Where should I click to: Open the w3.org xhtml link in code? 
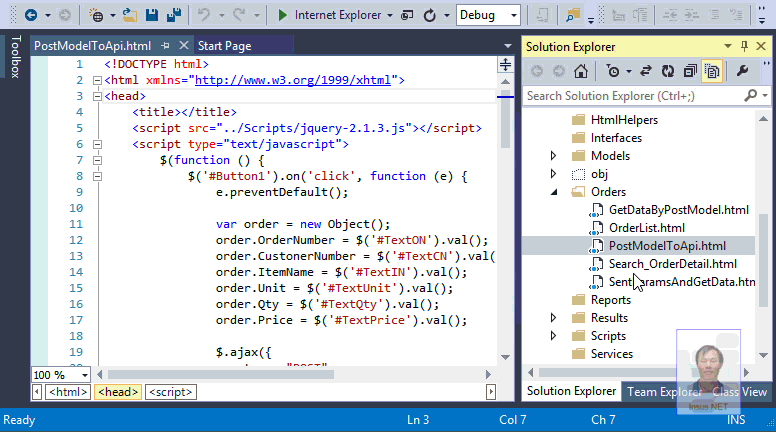tap(293, 80)
